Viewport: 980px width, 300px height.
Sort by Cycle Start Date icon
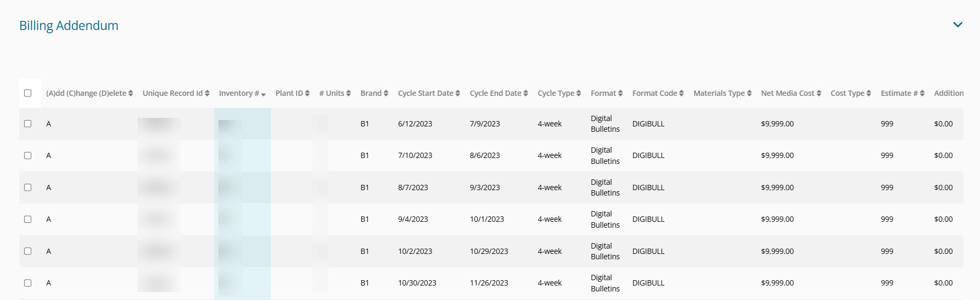click(458, 93)
